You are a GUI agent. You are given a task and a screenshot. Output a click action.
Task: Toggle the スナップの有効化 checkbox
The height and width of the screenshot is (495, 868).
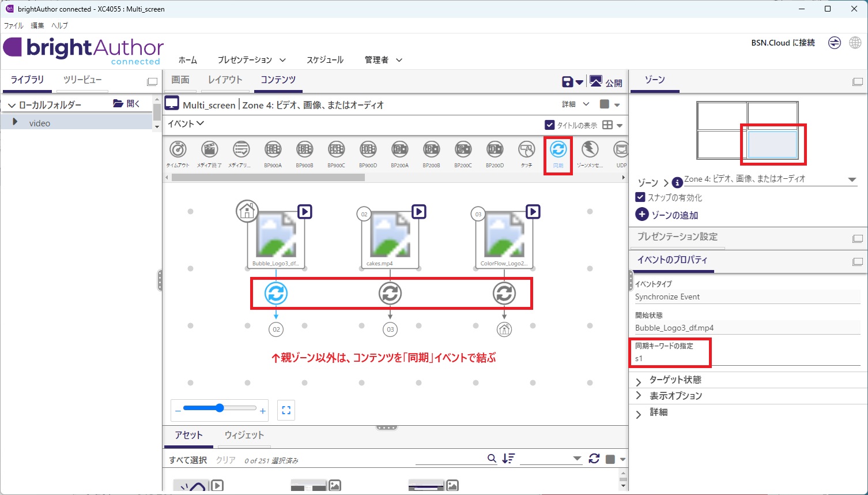click(640, 197)
